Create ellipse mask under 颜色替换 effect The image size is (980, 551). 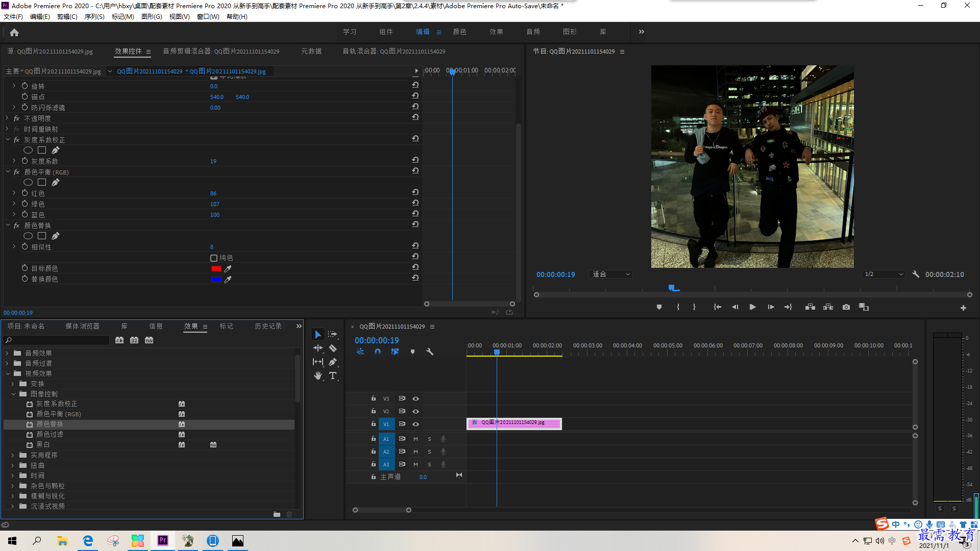28,236
